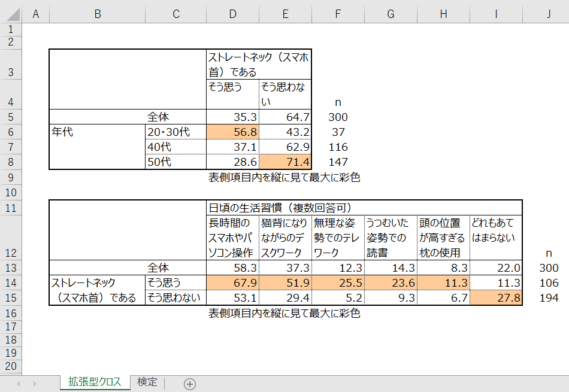Image resolution: width=569 pixels, height=392 pixels.
Task: Select row 5 header
Action: pyautogui.click(x=11, y=117)
